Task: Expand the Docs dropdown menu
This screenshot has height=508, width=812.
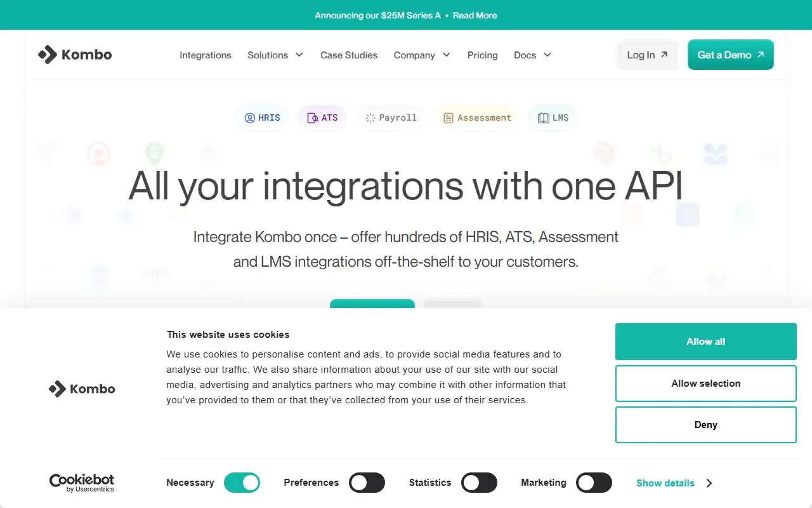Action: (532, 55)
